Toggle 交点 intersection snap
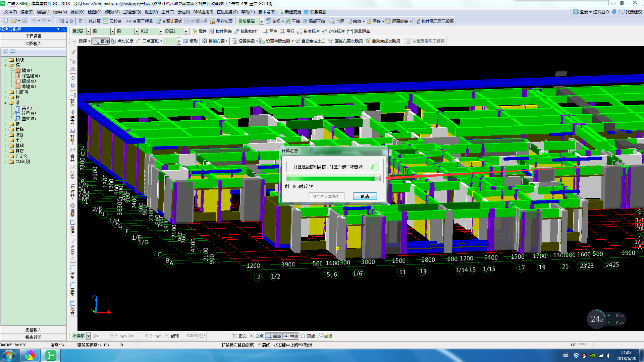The height and width of the screenshot is (362, 644). click(x=256, y=336)
